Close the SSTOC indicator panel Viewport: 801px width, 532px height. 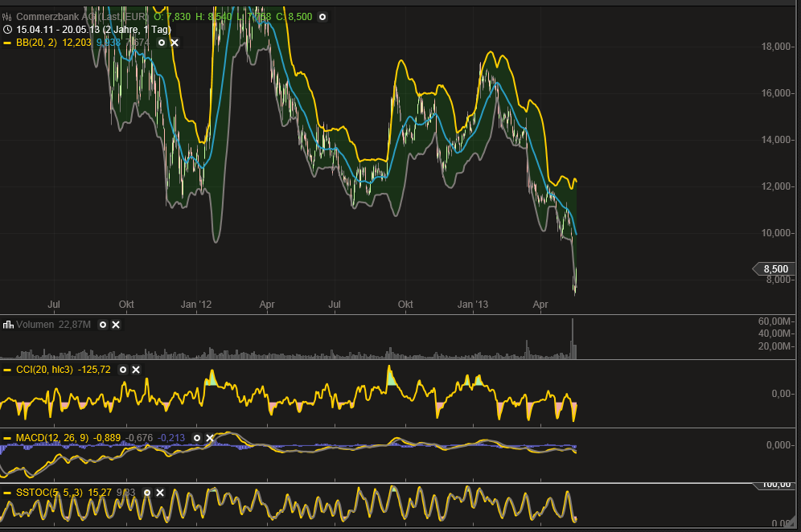(x=160, y=493)
